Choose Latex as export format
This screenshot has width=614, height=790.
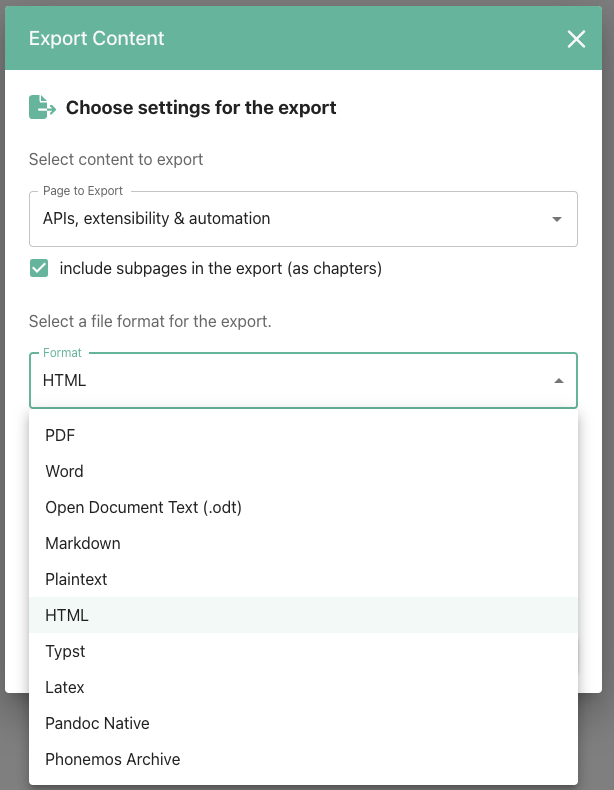pyautogui.click(x=65, y=687)
